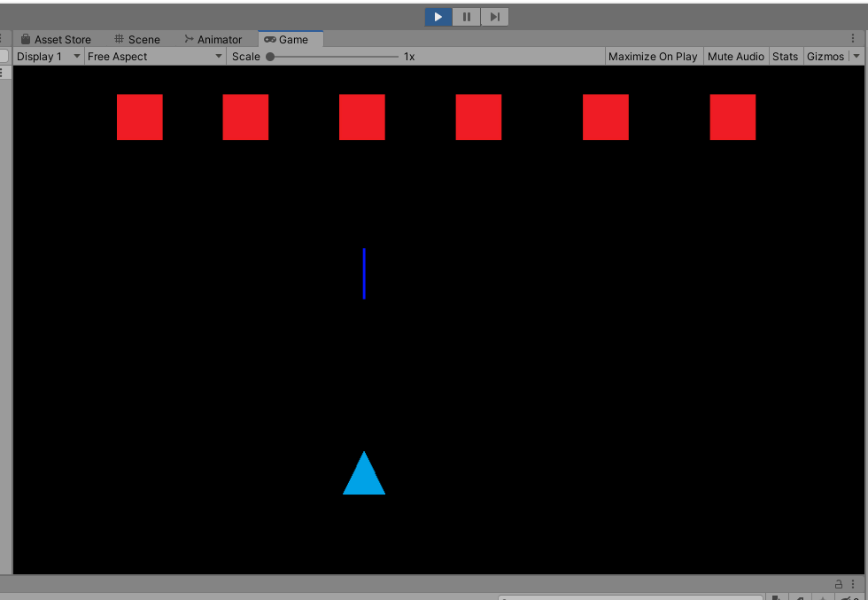
Task: Expand the Gizmos dropdown arrow
Action: pos(856,57)
